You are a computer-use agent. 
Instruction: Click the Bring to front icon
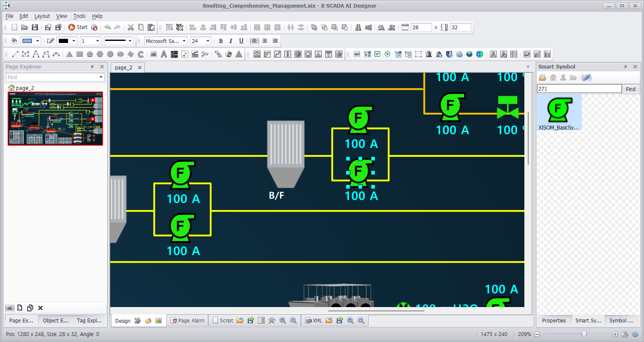pos(314,27)
